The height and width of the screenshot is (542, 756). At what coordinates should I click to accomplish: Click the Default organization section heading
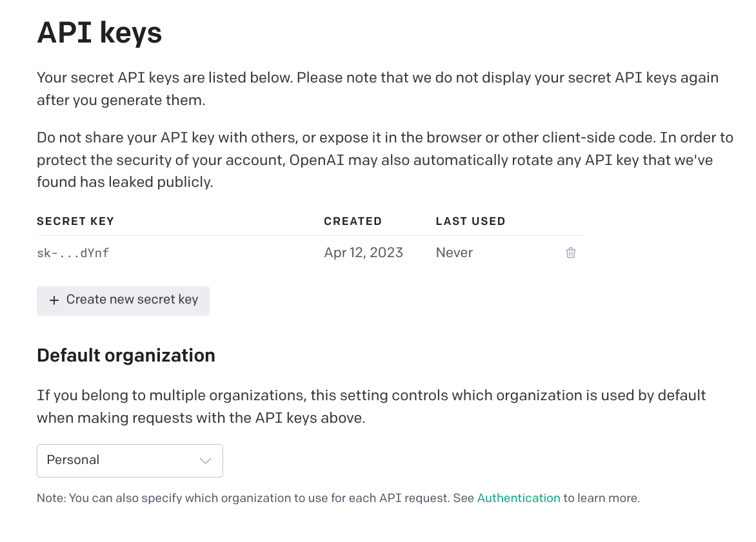[126, 355]
